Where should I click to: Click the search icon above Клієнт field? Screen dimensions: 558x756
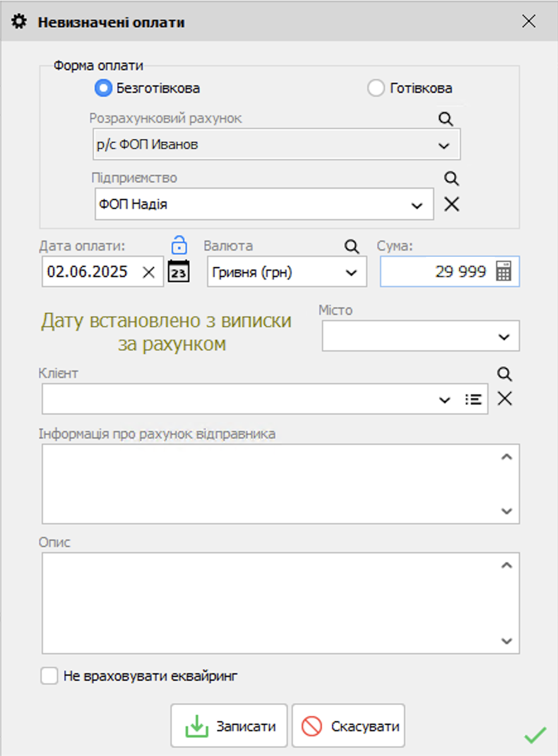tap(504, 374)
